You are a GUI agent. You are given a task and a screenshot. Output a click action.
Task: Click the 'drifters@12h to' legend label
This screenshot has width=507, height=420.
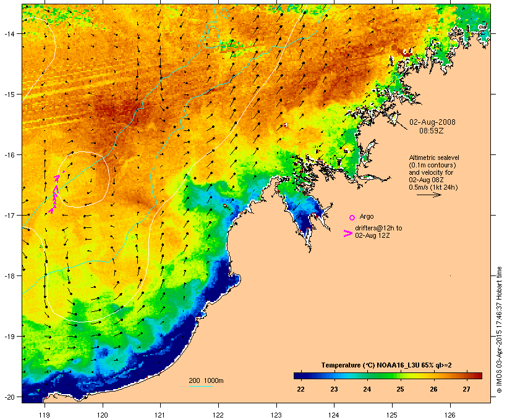378,228
